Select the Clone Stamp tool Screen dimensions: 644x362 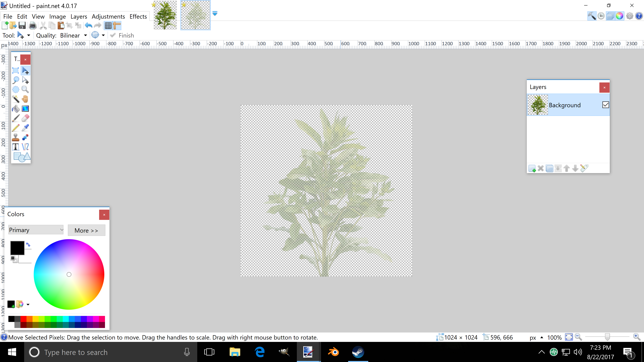point(15,137)
